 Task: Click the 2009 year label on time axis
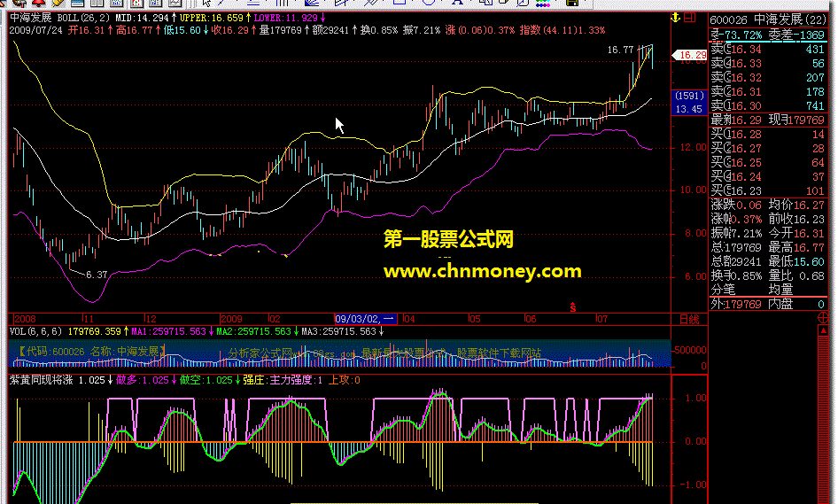click(231, 319)
